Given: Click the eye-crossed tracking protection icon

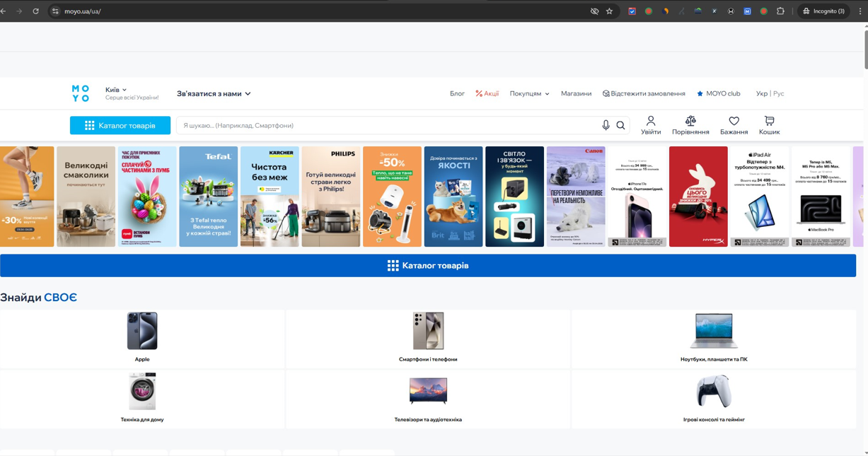Looking at the screenshot, I should click(594, 11).
